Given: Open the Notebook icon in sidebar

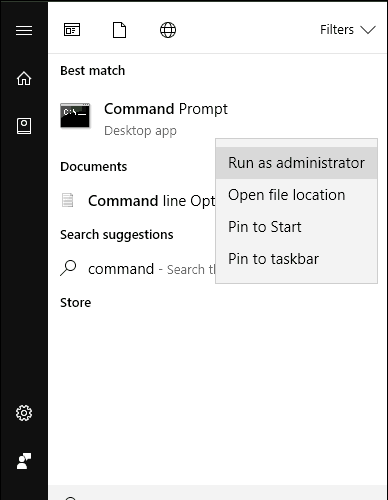Looking at the screenshot, I should pyautogui.click(x=24, y=126).
